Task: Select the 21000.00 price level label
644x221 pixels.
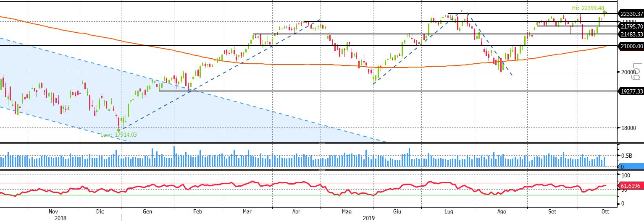Action: tap(631, 46)
